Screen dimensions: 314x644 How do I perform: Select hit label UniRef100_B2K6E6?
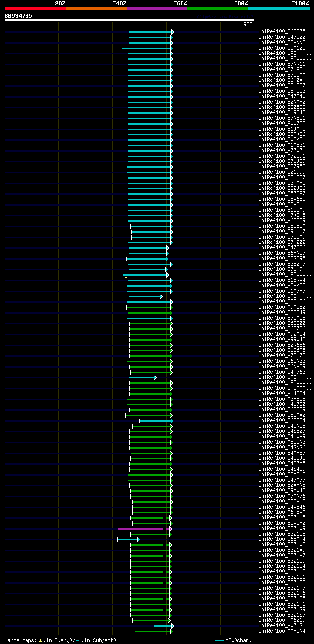tap(283, 345)
